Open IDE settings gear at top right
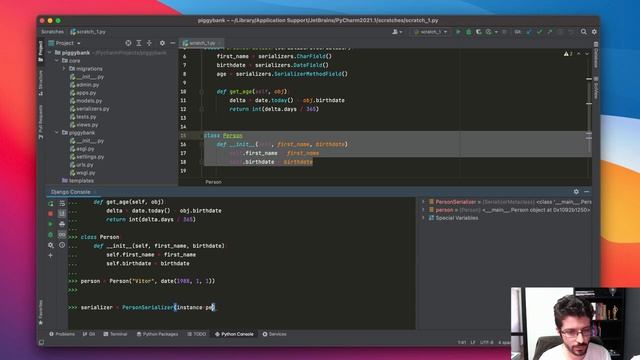The width and height of the screenshot is (640, 360). pyautogui.click(x=594, y=32)
